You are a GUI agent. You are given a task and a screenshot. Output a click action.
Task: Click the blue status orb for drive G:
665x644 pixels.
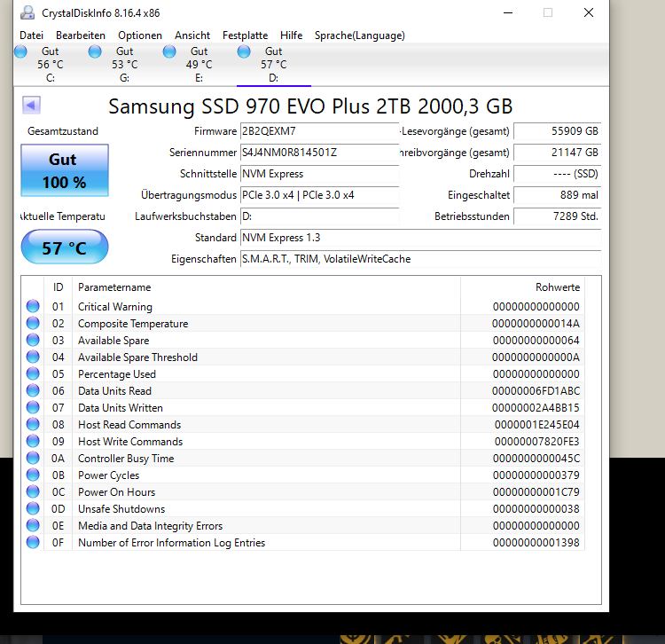pos(95,51)
